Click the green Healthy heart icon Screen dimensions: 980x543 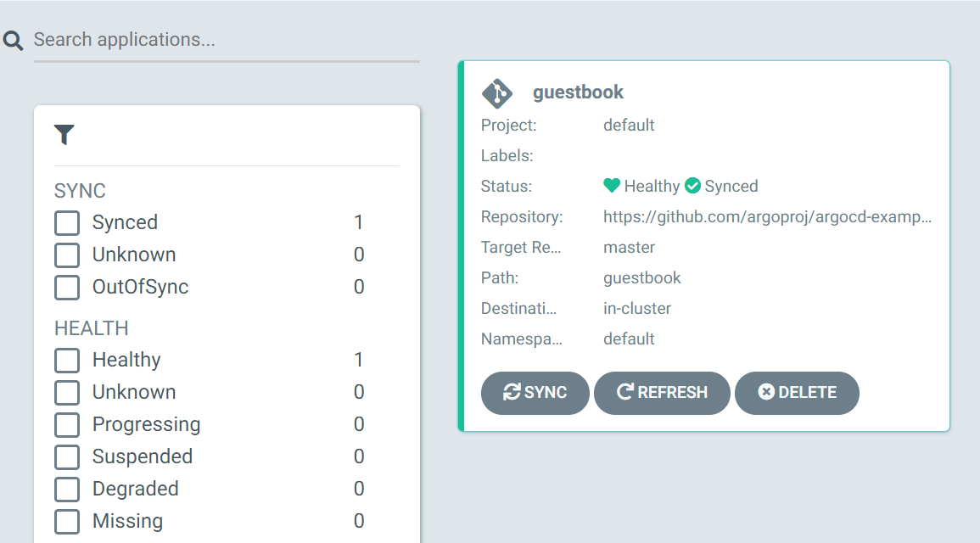pos(612,186)
